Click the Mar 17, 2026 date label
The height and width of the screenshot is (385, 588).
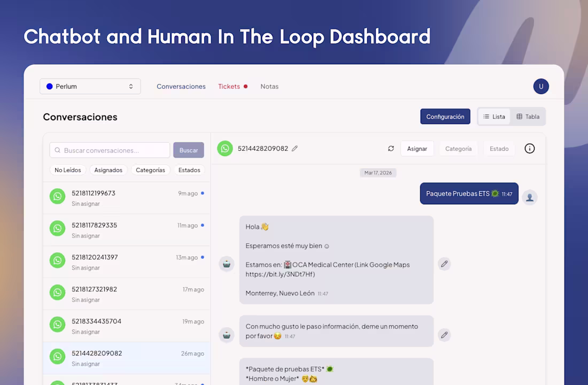[378, 173]
